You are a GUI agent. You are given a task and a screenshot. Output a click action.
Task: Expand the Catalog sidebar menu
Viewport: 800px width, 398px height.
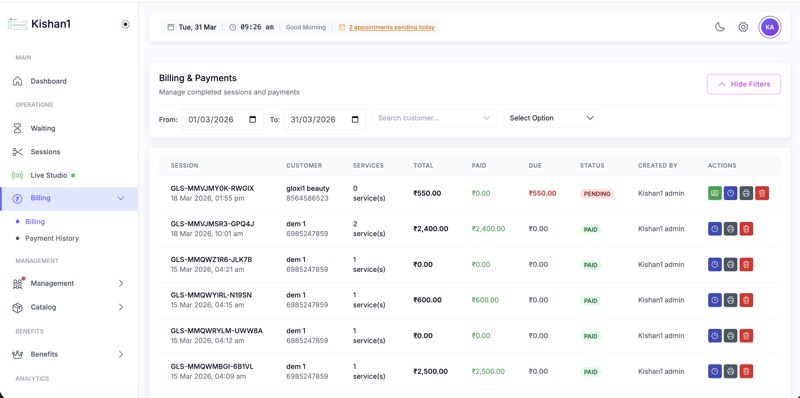point(68,307)
